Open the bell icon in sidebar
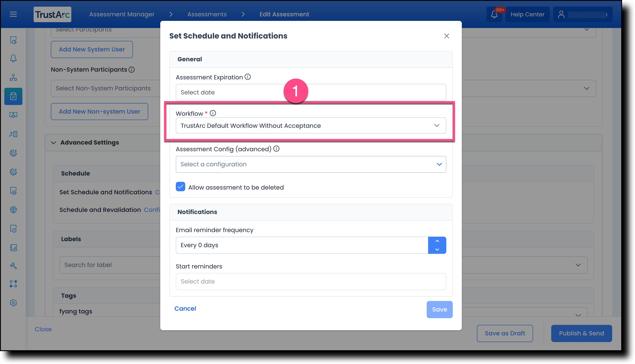The height and width of the screenshot is (364, 635). (13, 59)
